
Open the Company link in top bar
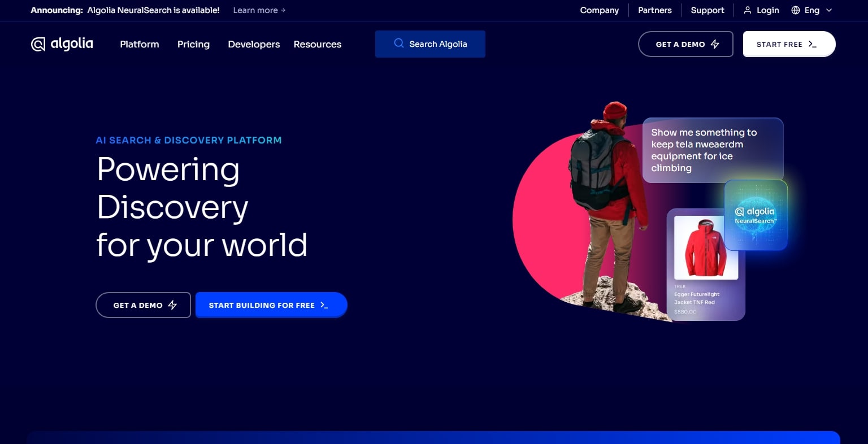coord(599,10)
